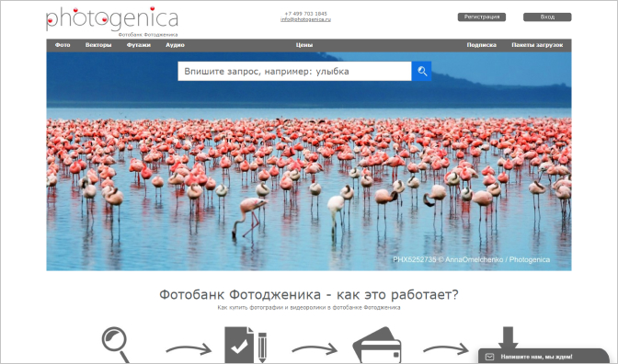Click the credit card step icon
The image size is (618, 364).
(x=377, y=345)
